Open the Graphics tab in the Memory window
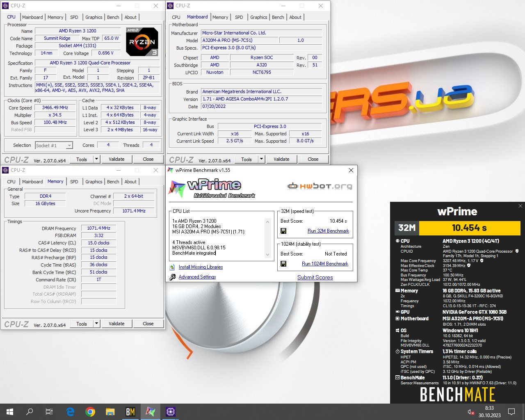Viewport: 525px width, 420px height. click(x=94, y=182)
